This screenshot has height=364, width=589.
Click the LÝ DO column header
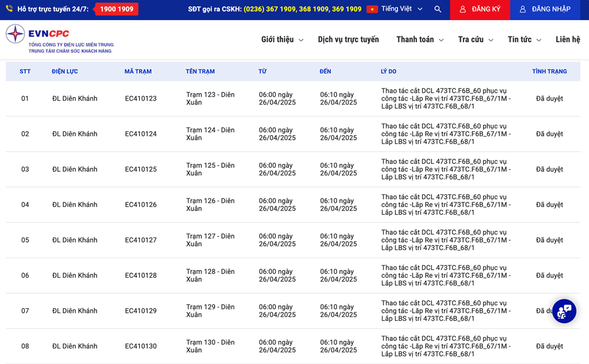click(x=388, y=71)
